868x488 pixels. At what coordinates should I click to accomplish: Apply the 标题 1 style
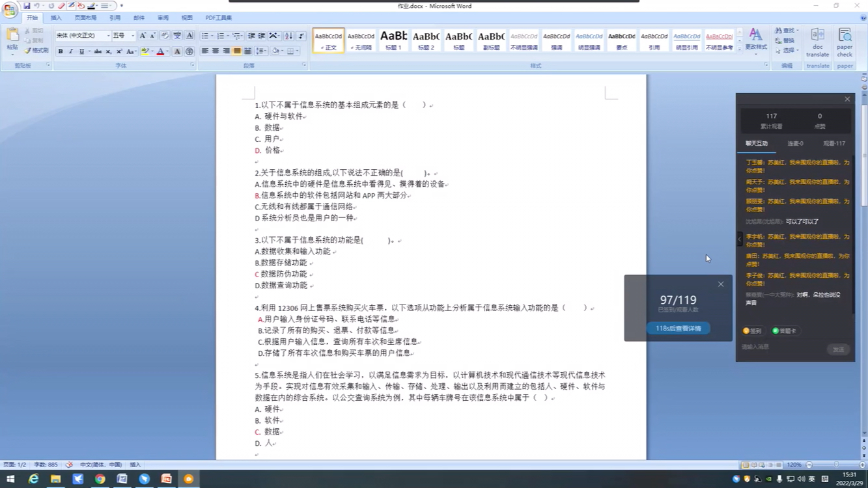pyautogui.click(x=394, y=40)
